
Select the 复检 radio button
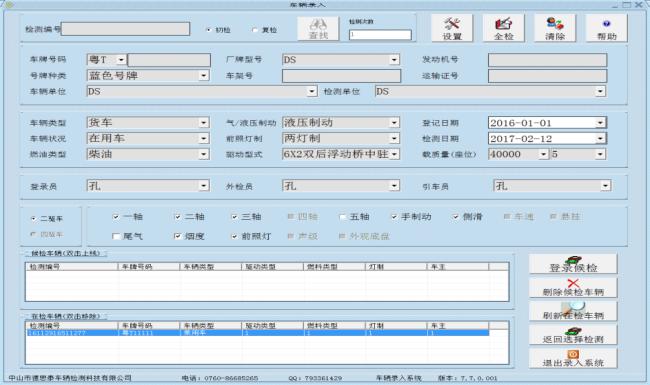tap(255, 30)
